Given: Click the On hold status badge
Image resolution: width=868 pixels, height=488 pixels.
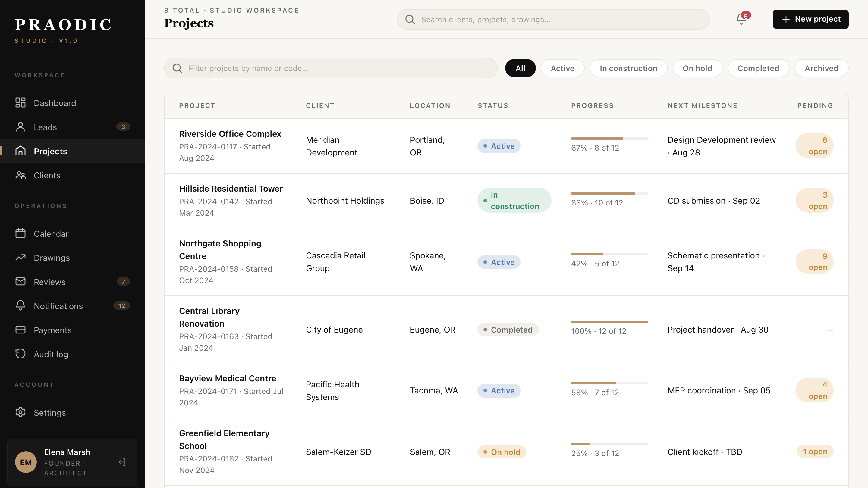Looking at the screenshot, I should pyautogui.click(x=502, y=452).
